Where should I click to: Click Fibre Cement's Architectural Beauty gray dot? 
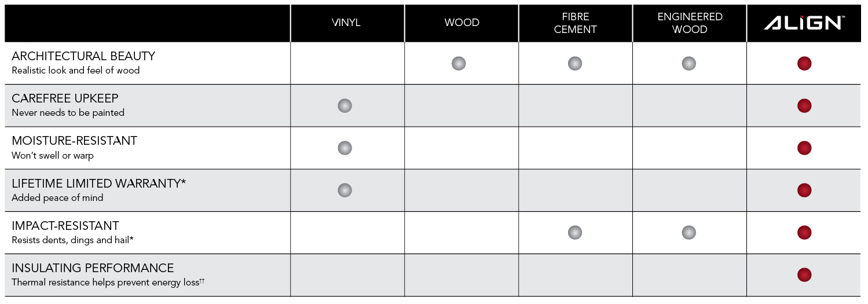point(574,63)
